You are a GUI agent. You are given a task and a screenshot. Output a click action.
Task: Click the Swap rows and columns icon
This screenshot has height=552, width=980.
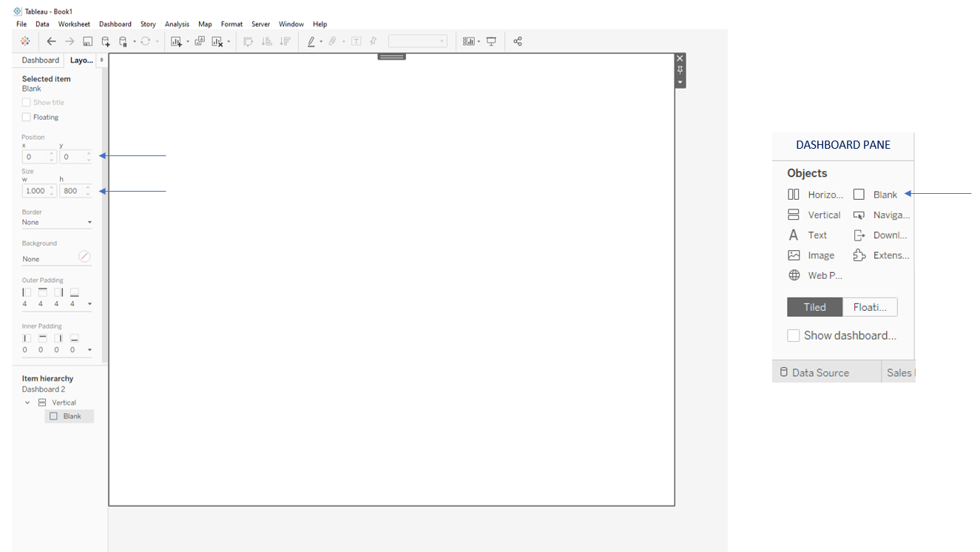249,41
